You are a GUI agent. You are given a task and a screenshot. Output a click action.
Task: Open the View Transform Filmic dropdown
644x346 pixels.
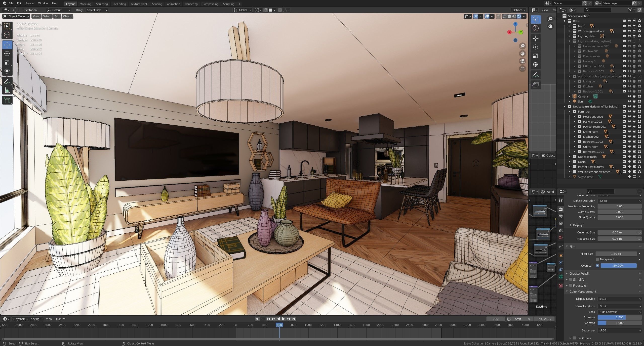620,306
